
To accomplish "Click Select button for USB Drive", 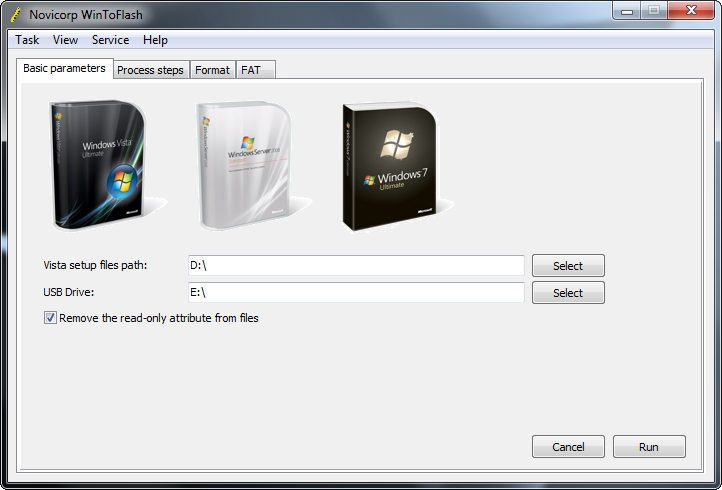I will 568,292.
